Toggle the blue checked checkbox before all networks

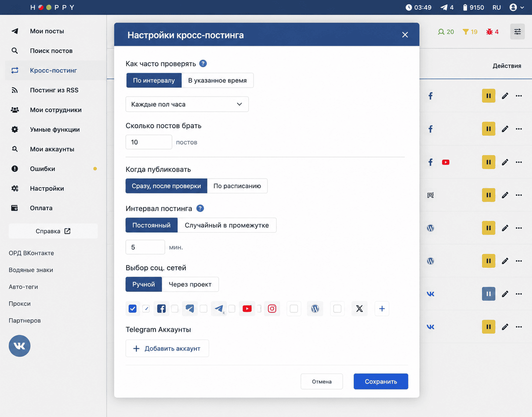pyautogui.click(x=133, y=309)
